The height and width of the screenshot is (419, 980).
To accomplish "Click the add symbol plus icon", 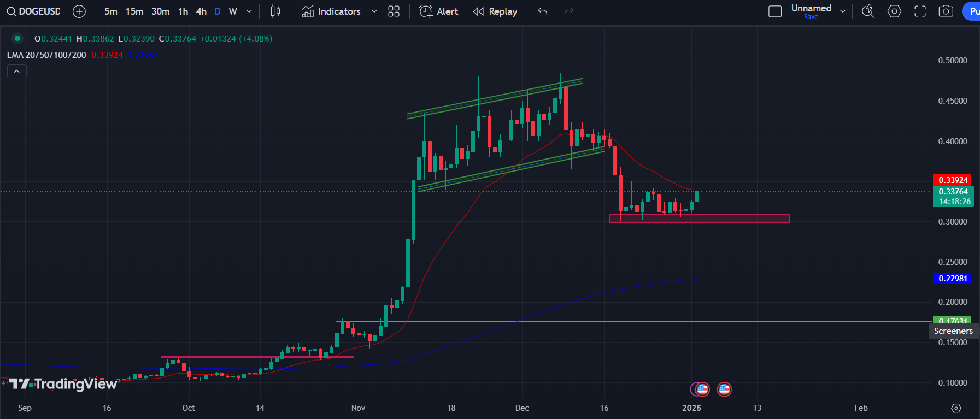I will (79, 11).
